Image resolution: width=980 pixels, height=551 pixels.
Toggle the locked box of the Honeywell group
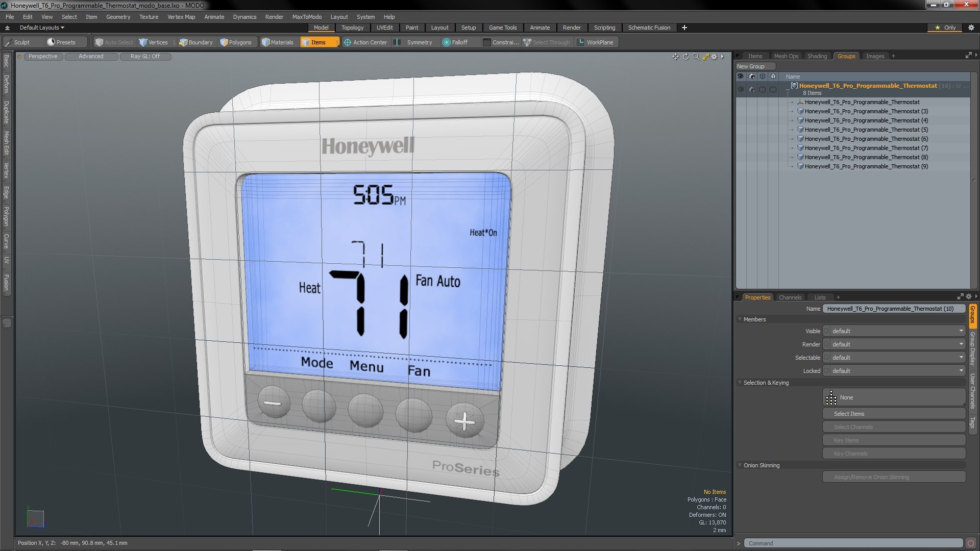coord(773,89)
